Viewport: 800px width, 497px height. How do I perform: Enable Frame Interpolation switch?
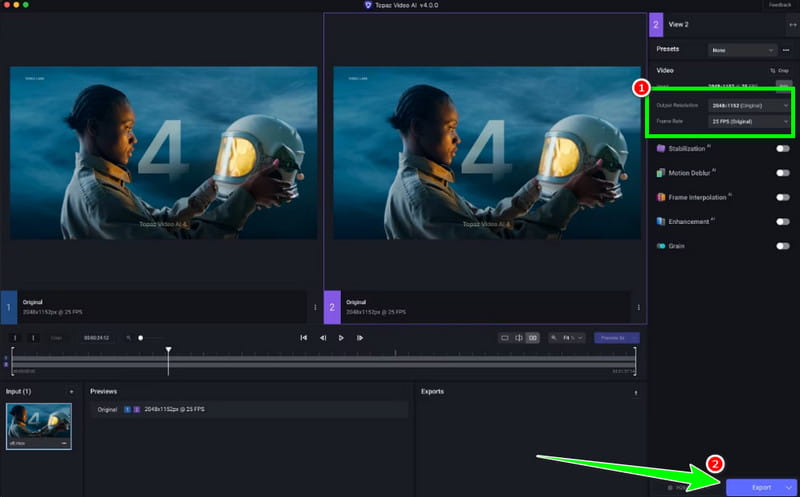(x=783, y=197)
